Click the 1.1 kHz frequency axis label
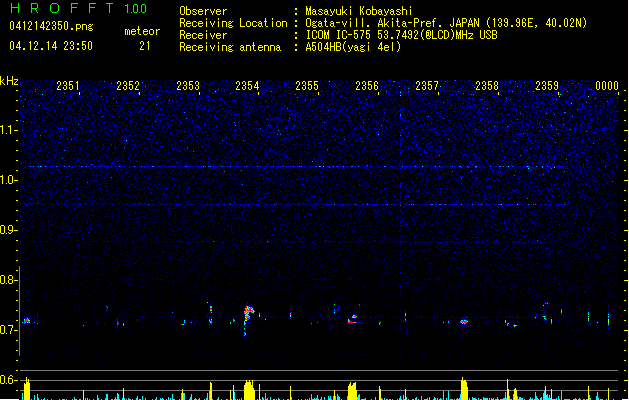The width and height of the screenshot is (629, 400). pos(8,130)
